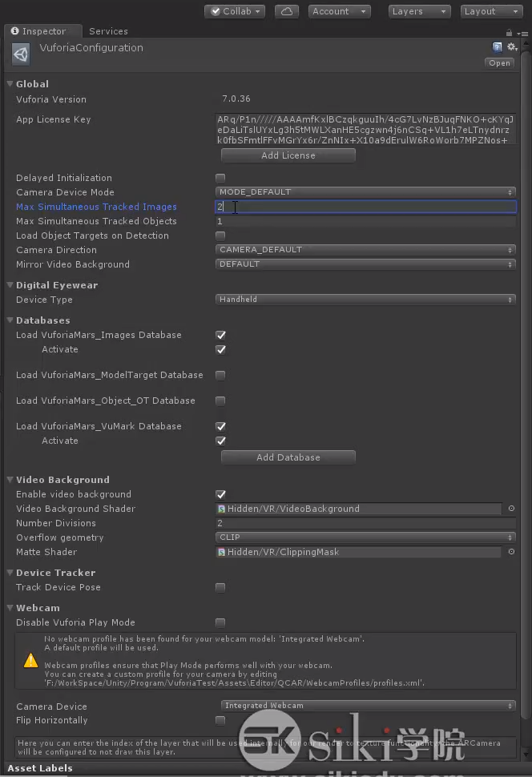Click the App License Key text area
The width and height of the screenshot is (532, 777).
click(x=365, y=129)
